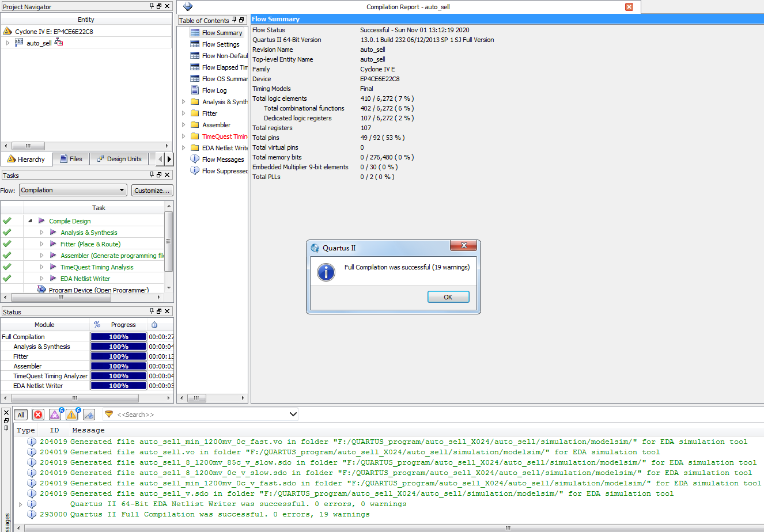Toggle the All messages filter
This screenshot has width=764, height=532.
tap(21, 415)
